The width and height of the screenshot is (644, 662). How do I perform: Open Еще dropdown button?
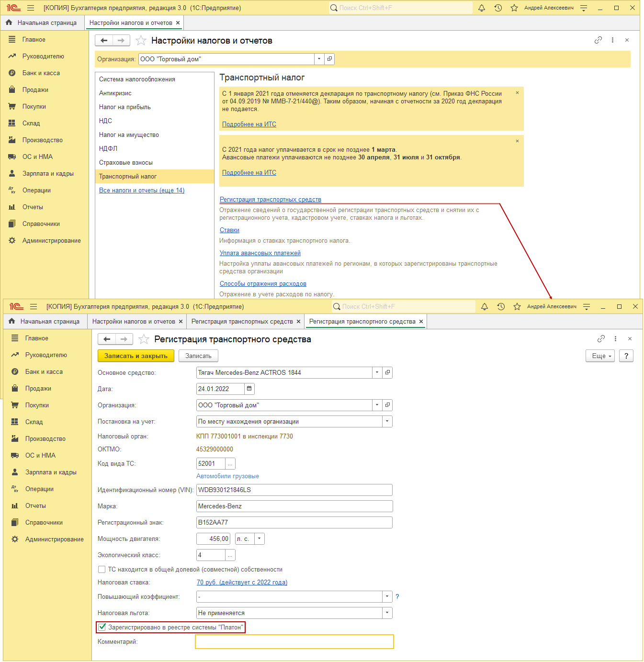[600, 356]
